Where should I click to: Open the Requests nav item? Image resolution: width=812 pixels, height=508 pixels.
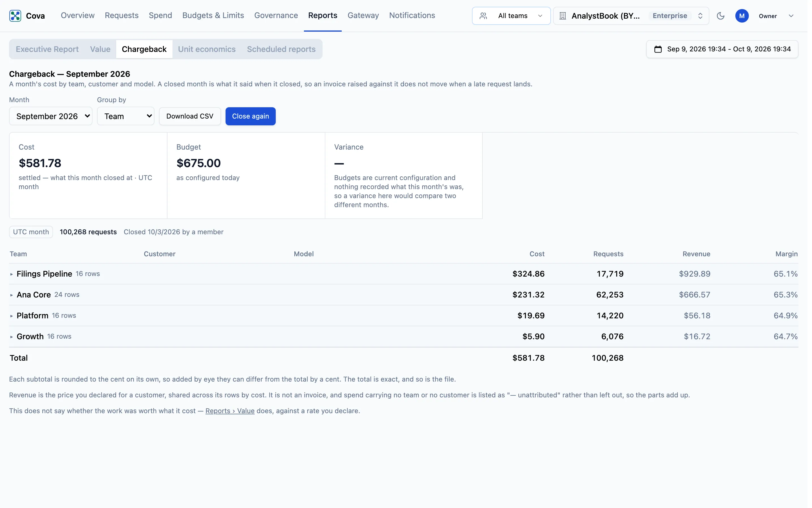pos(122,16)
